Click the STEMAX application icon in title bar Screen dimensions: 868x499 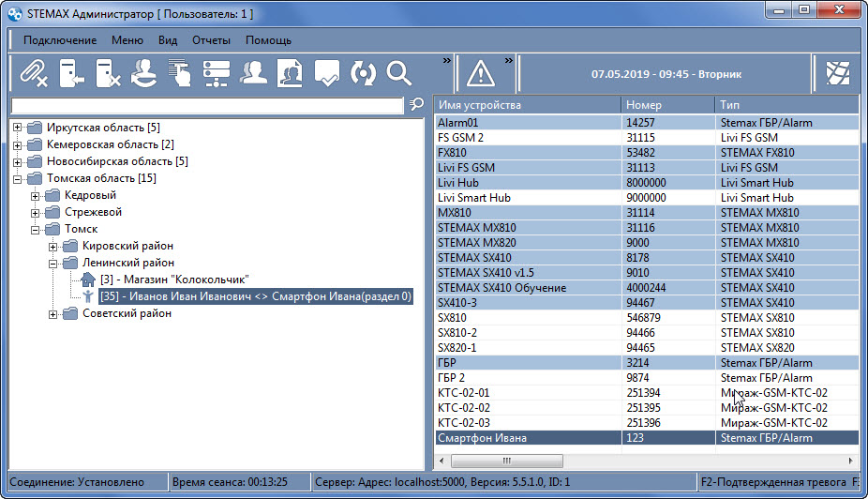[15, 14]
